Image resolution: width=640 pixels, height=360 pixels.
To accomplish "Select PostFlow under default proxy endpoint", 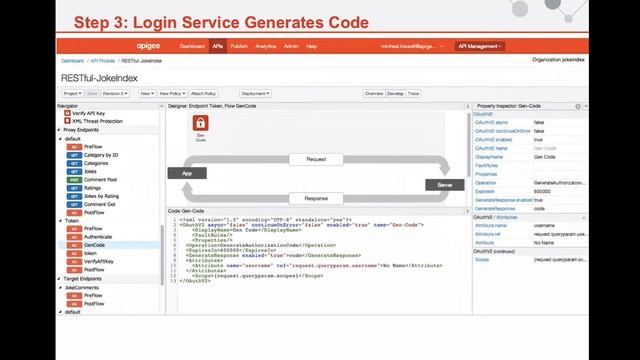I will 94,213.
